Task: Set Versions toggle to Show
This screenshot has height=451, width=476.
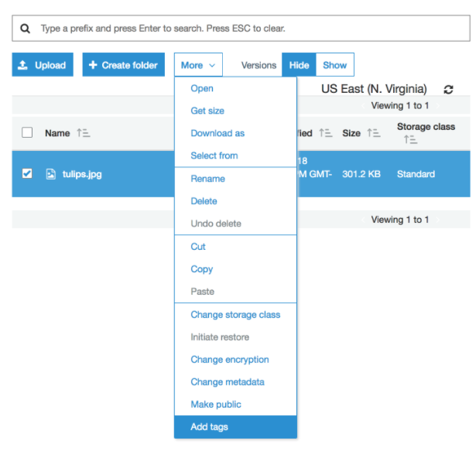Action: tap(335, 66)
